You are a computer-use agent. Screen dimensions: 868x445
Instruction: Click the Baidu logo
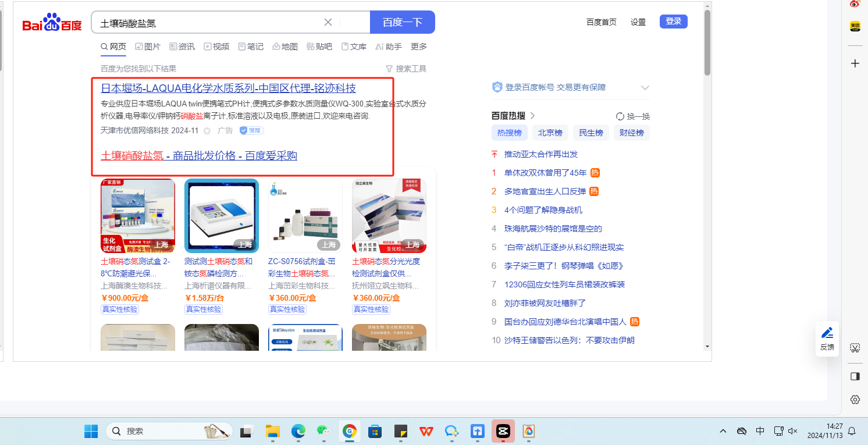point(52,23)
